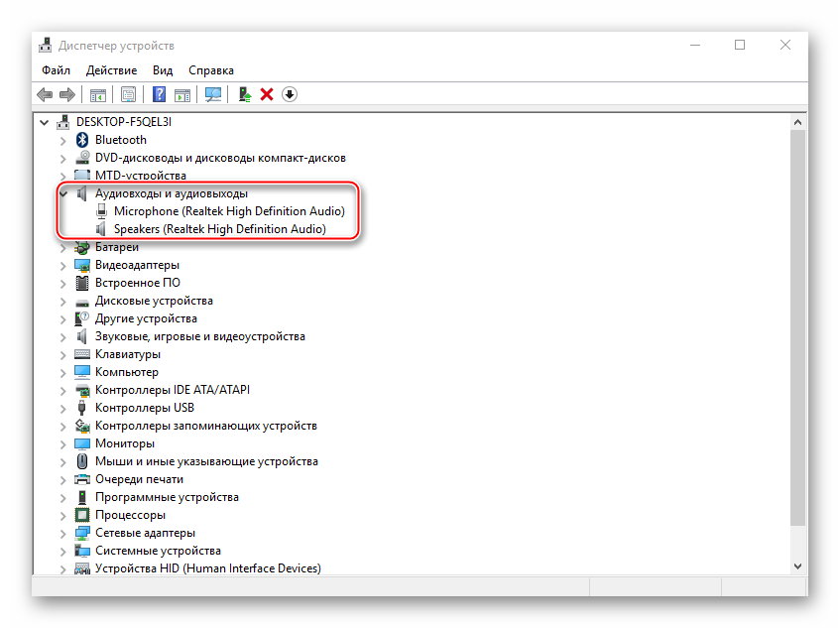Collapse the Аудиовходы и аудиовыходы category
The width and height of the screenshot is (840, 628).
pyautogui.click(x=63, y=193)
